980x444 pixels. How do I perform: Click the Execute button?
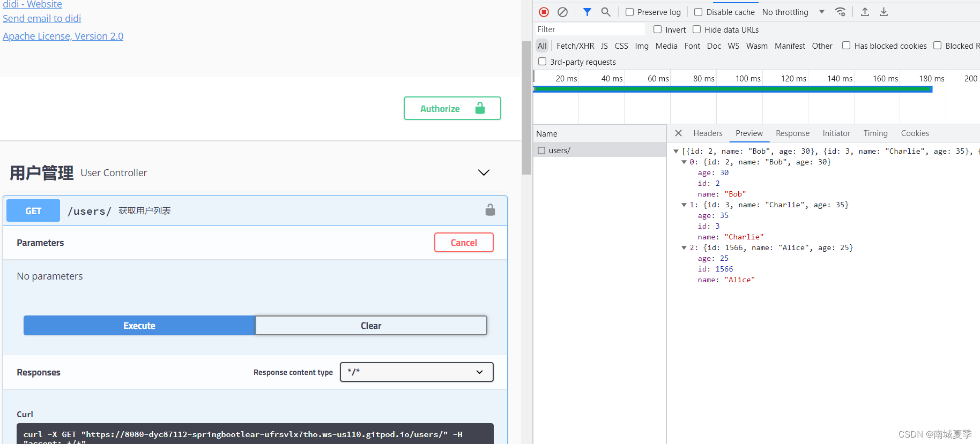139,326
